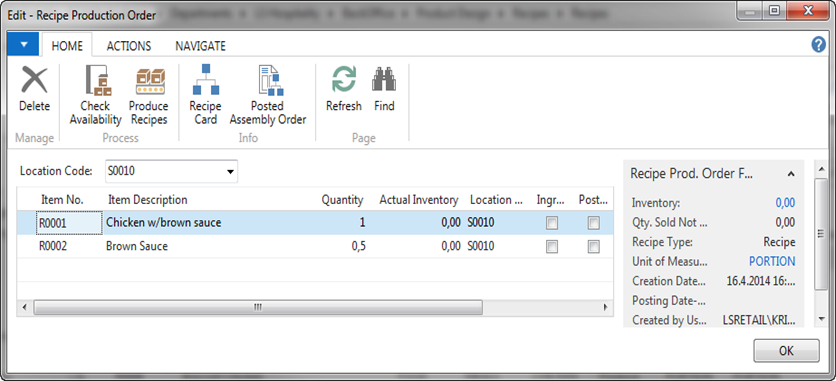The image size is (836, 381).
Task: Click the OK button
Action: pos(786,351)
